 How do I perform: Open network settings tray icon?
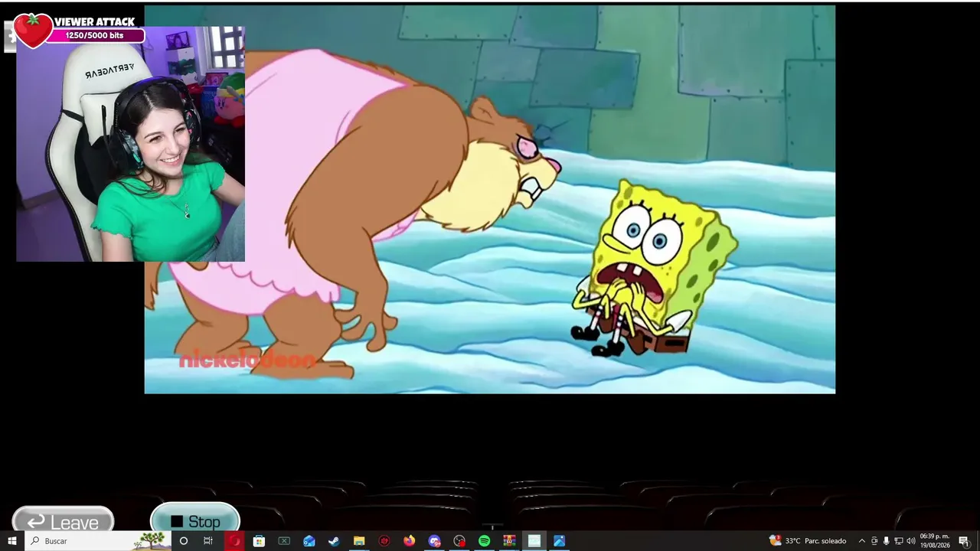pyautogui.click(x=898, y=541)
